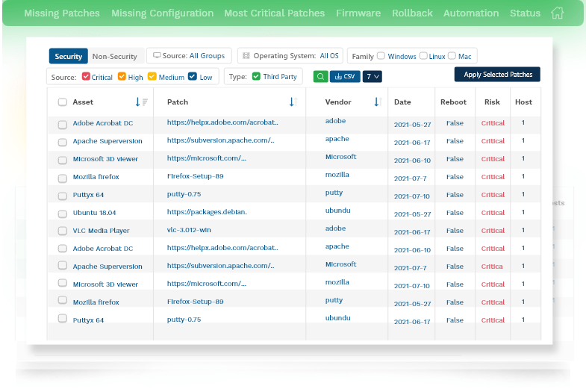586x392 pixels.
Task: Click the Operating System filter icon
Action: click(x=246, y=56)
